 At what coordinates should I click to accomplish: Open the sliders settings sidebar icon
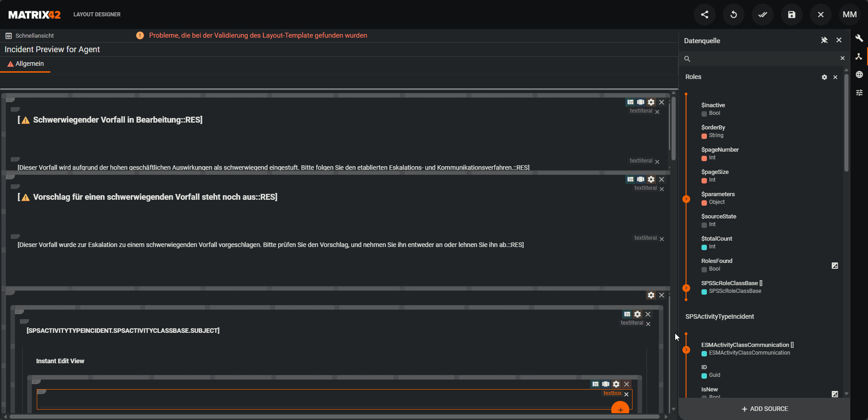[x=859, y=93]
